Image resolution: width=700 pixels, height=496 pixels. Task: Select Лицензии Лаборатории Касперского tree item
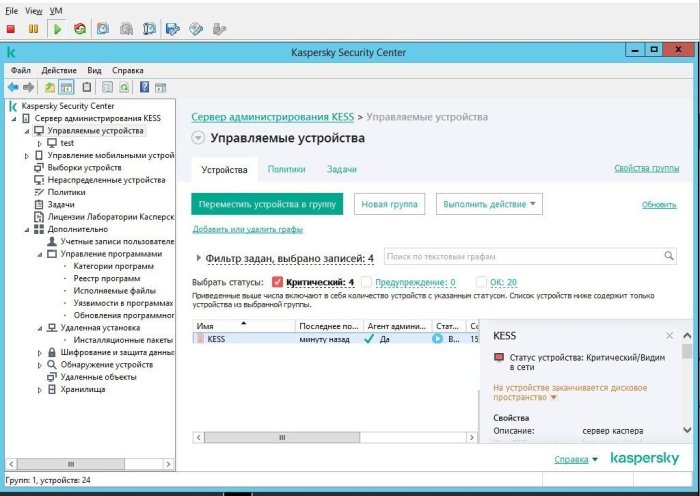coord(111,217)
